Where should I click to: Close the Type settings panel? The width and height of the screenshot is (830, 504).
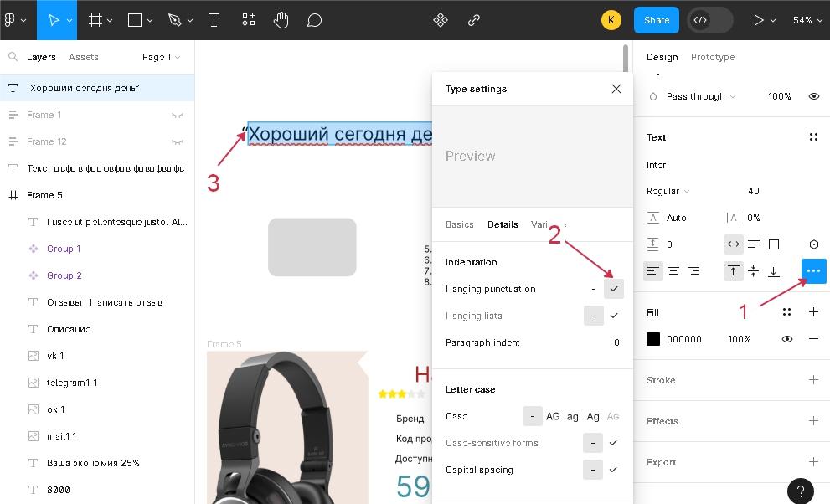point(616,89)
